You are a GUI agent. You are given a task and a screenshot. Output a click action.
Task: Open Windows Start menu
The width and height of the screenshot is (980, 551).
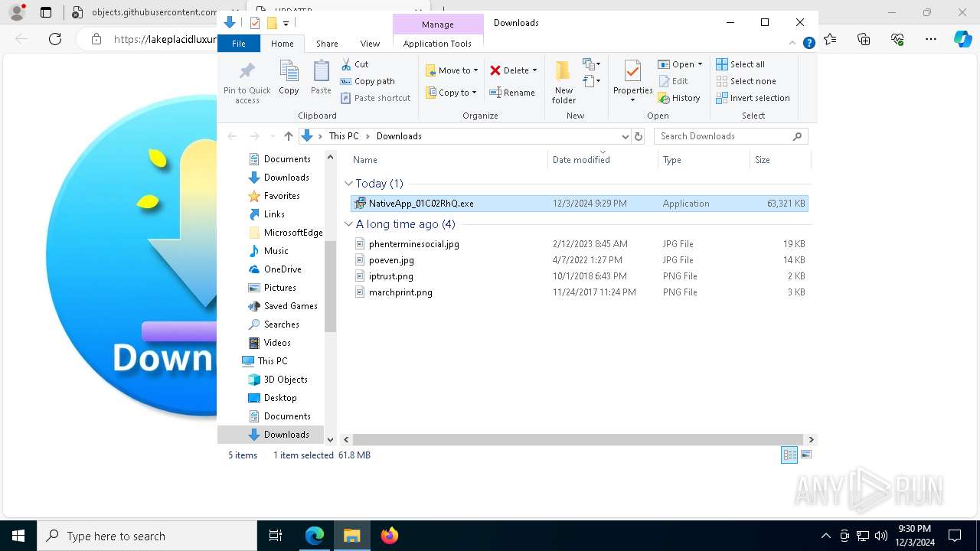[18, 536]
